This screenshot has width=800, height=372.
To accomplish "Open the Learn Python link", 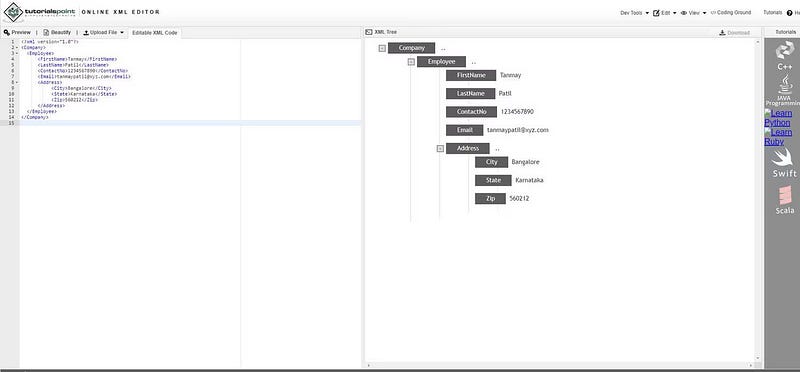I will (778, 118).
